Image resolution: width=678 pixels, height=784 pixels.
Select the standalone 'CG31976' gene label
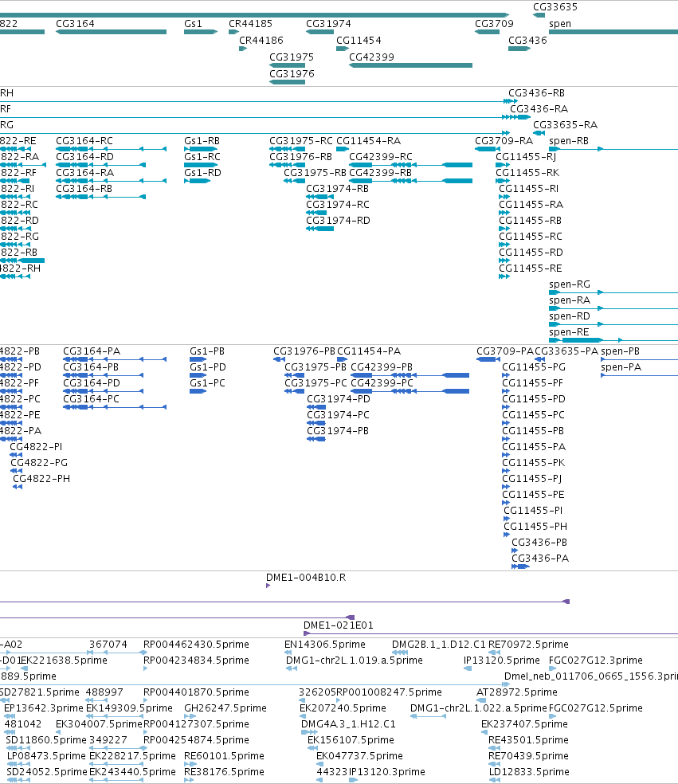(x=292, y=74)
